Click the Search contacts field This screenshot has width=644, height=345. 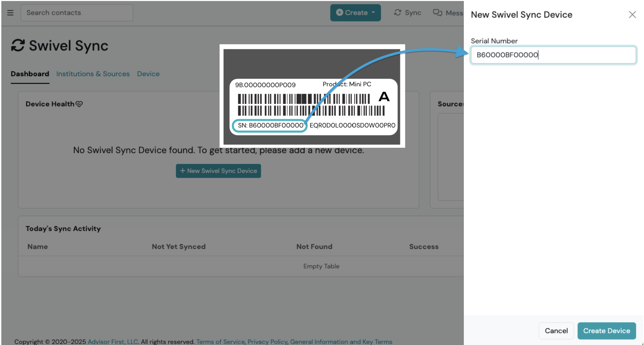coord(77,13)
